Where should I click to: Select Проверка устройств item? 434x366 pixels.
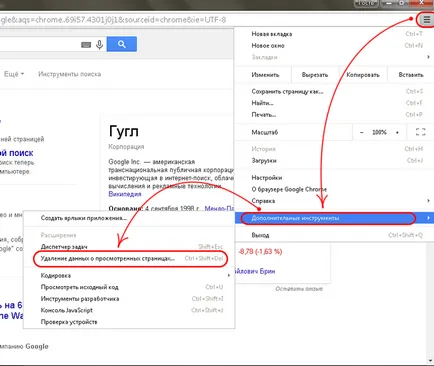point(129,322)
